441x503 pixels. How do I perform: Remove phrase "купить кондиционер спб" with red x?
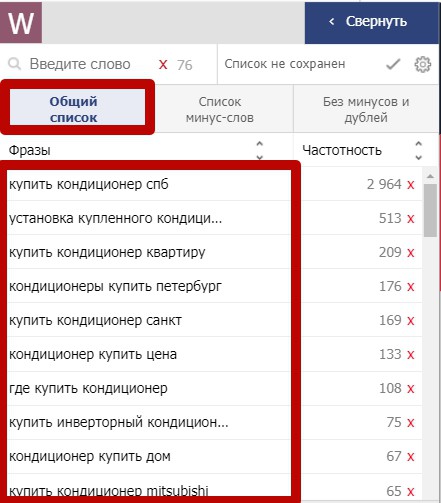tap(410, 185)
